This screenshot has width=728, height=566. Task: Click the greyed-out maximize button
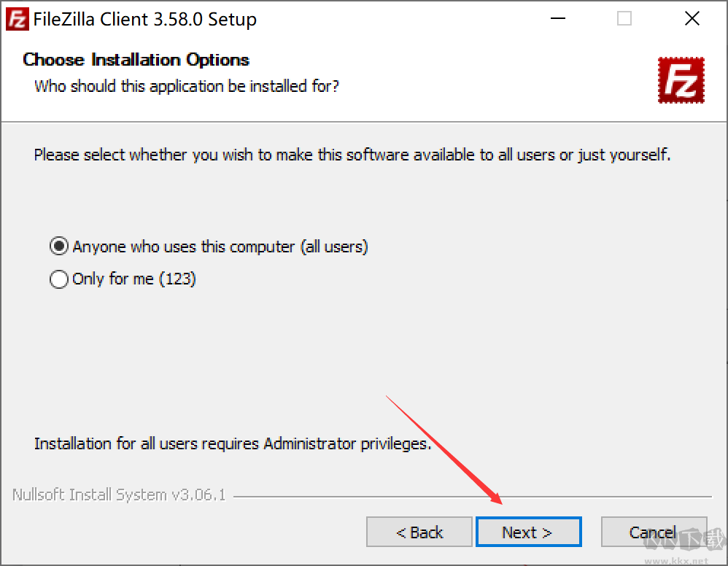pyautogui.click(x=624, y=19)
